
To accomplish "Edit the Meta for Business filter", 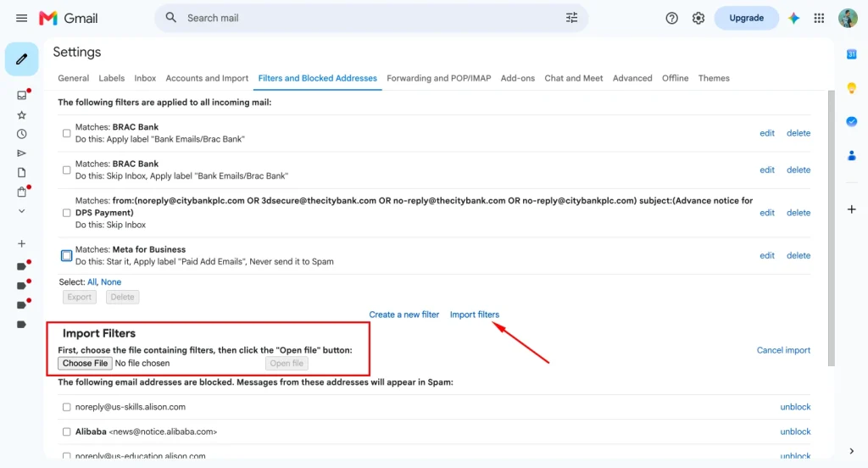I will [766, 255].
